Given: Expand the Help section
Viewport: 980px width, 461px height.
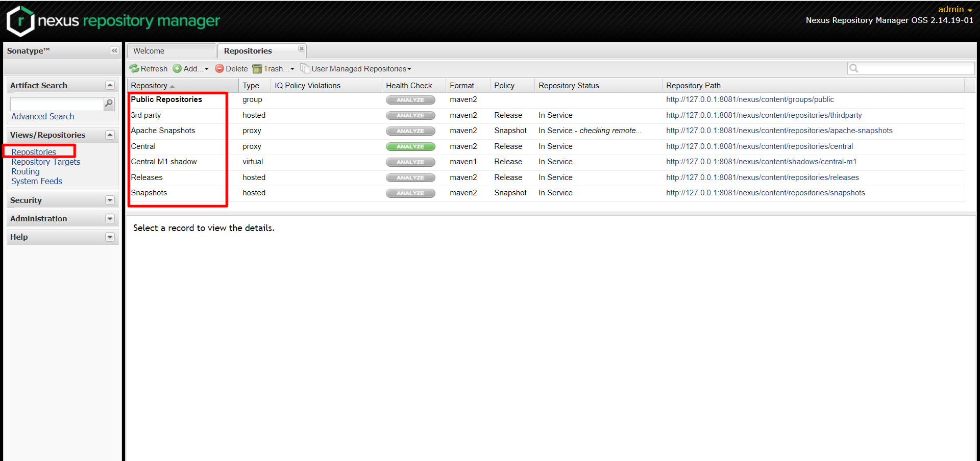Looking at the screenshot, I should click(x=110, y=237).
